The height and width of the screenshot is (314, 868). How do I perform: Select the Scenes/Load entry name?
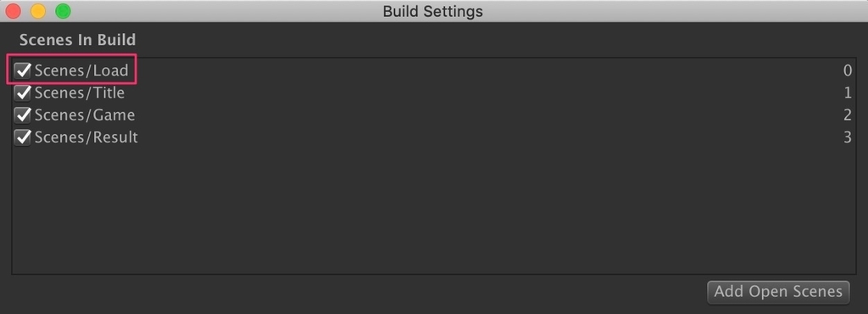click(x=81, y=70)
